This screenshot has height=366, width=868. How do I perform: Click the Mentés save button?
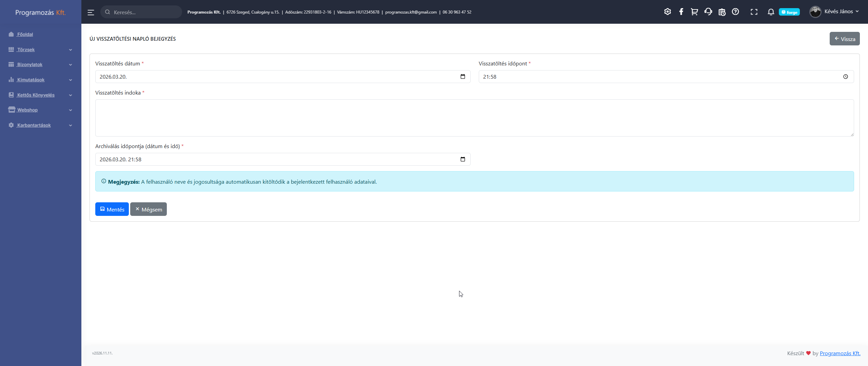coord(112,209)
